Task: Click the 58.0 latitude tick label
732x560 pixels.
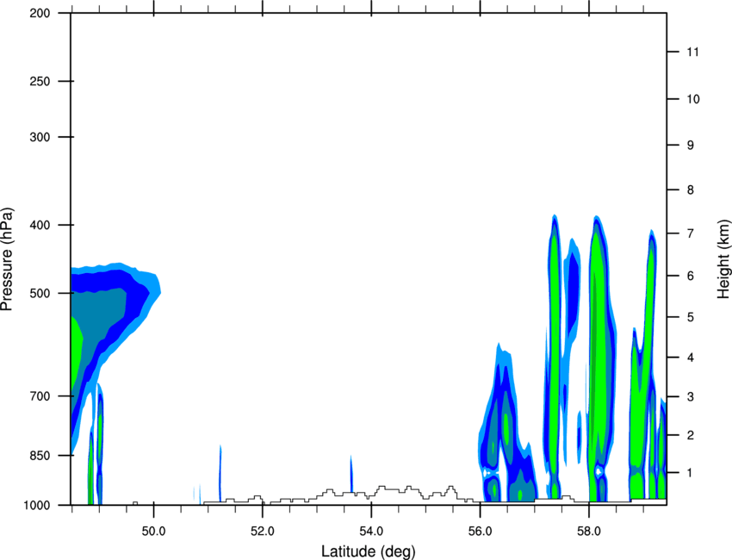Action: click(x=589, y=532)
